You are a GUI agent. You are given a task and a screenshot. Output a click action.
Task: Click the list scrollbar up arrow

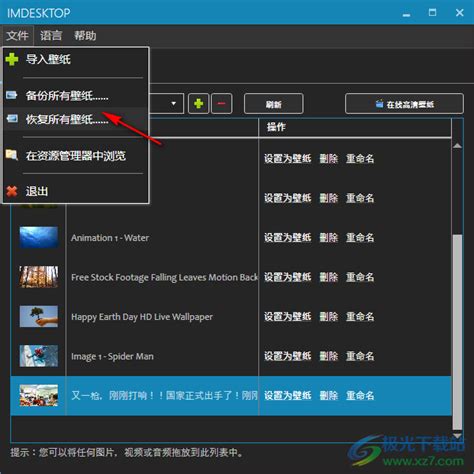(x=457, y=146)
